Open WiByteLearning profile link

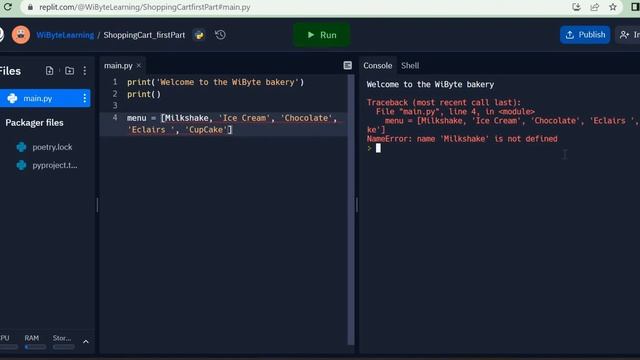[65, 35]
